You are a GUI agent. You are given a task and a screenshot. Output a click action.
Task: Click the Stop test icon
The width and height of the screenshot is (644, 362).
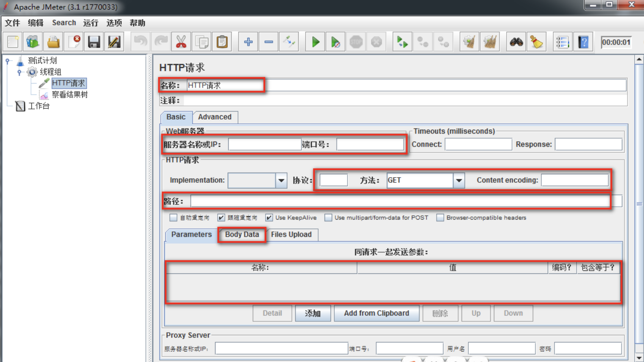point(356,42)
